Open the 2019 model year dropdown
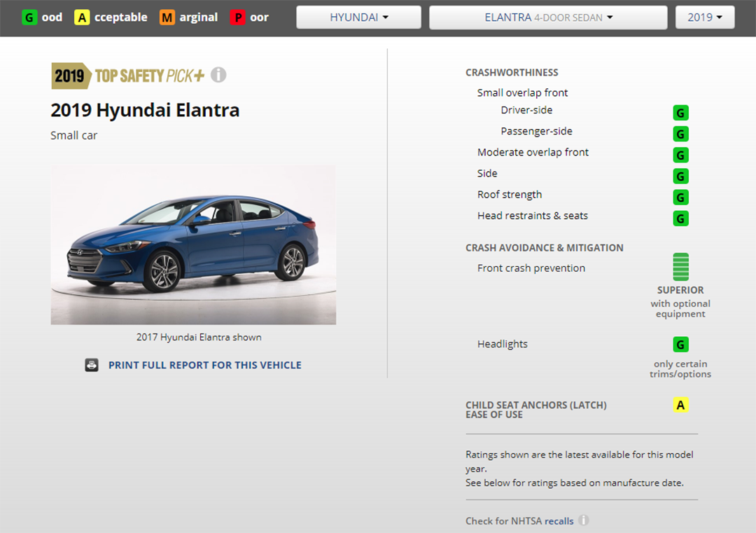The width and height of the screenshot is (756, 533). 704,18
